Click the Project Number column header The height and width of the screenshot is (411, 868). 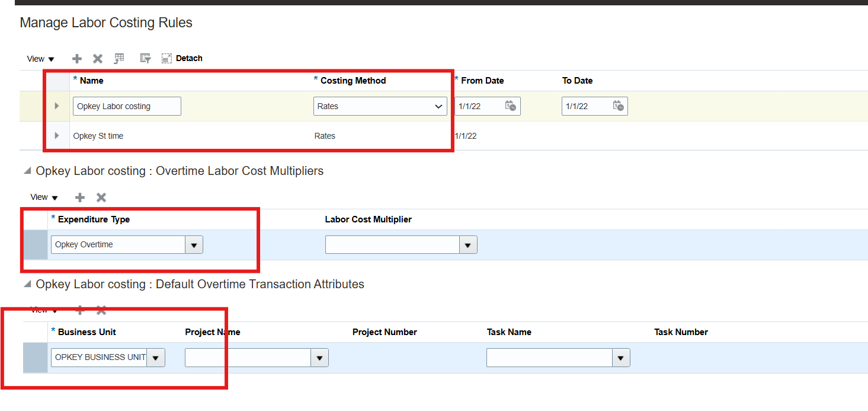pos(385,332)
